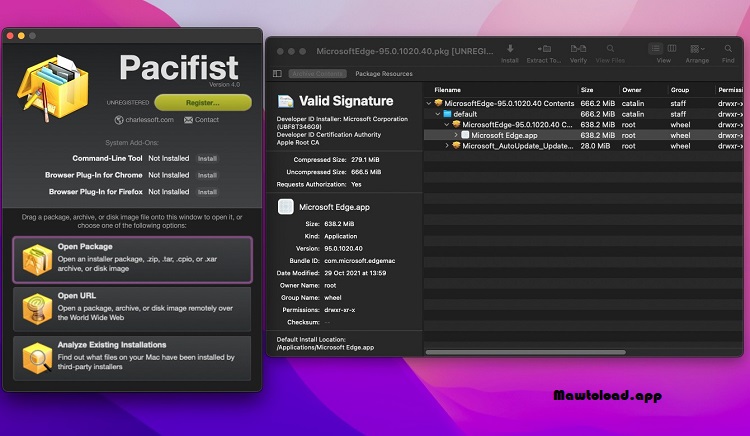Open the charlessoft.com link

pyautogui.click(x=144, y=120)
